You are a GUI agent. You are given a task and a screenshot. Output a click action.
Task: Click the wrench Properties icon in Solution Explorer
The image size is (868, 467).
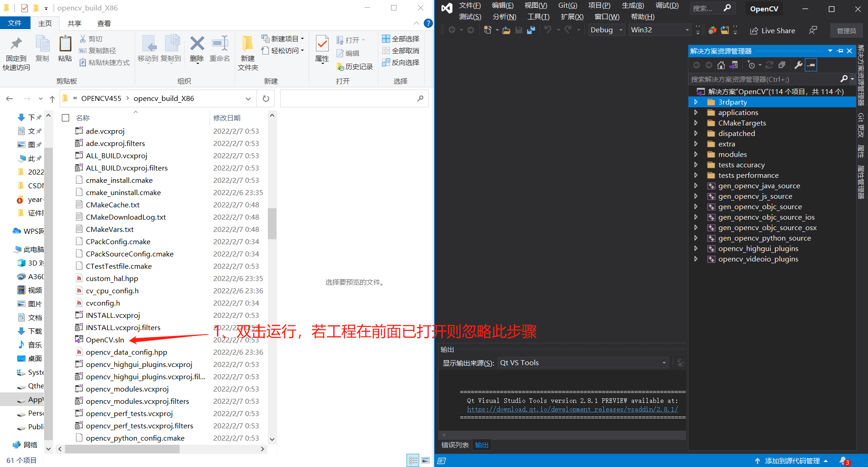(798, 65)
